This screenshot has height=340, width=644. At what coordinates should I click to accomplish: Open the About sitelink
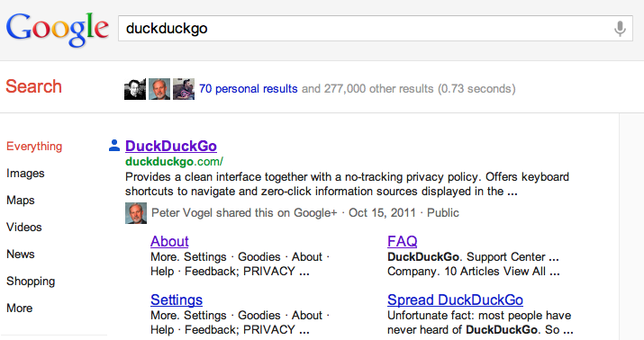[x=169, y=241]
